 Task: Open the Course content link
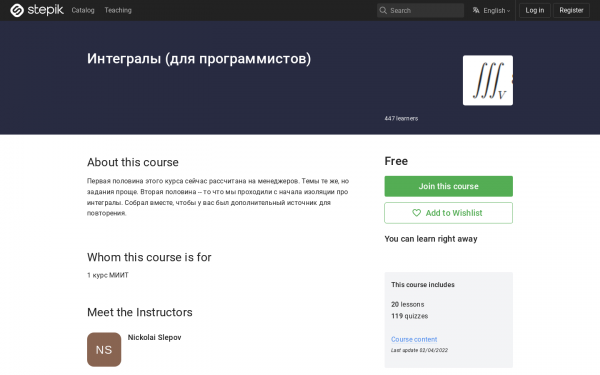[x=414, y=339]
